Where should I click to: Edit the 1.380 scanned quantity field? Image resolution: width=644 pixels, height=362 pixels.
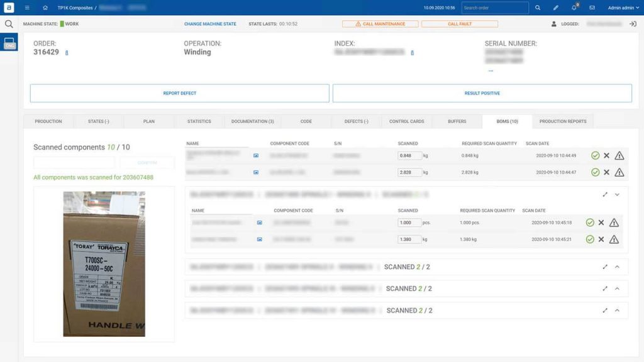(409, 239)
